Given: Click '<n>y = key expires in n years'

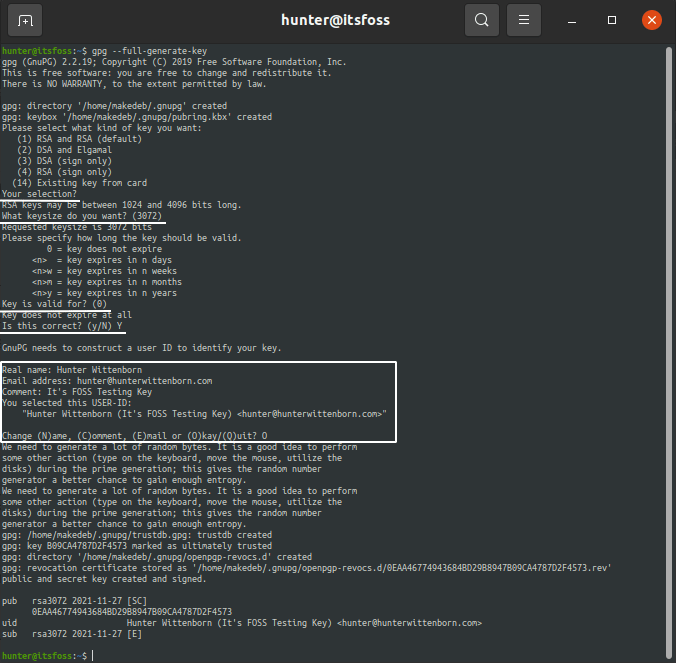Looking at the screenshot, I should tap(104, 293).
